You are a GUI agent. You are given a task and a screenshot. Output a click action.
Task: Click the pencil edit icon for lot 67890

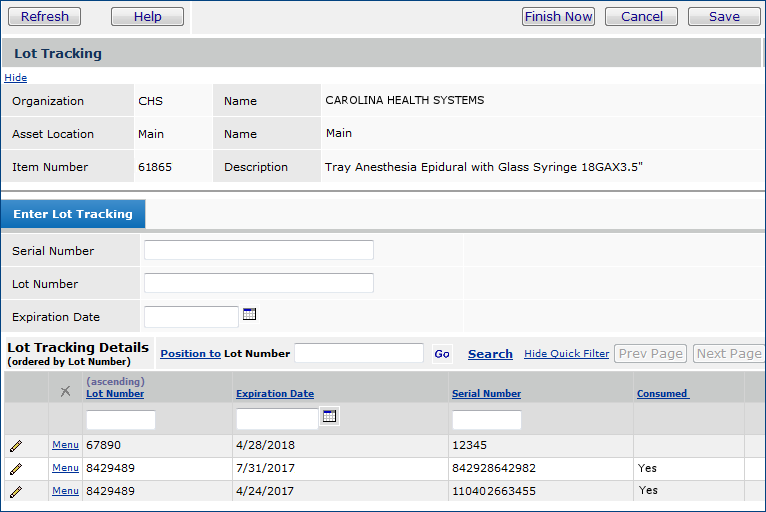pos(16,446)
